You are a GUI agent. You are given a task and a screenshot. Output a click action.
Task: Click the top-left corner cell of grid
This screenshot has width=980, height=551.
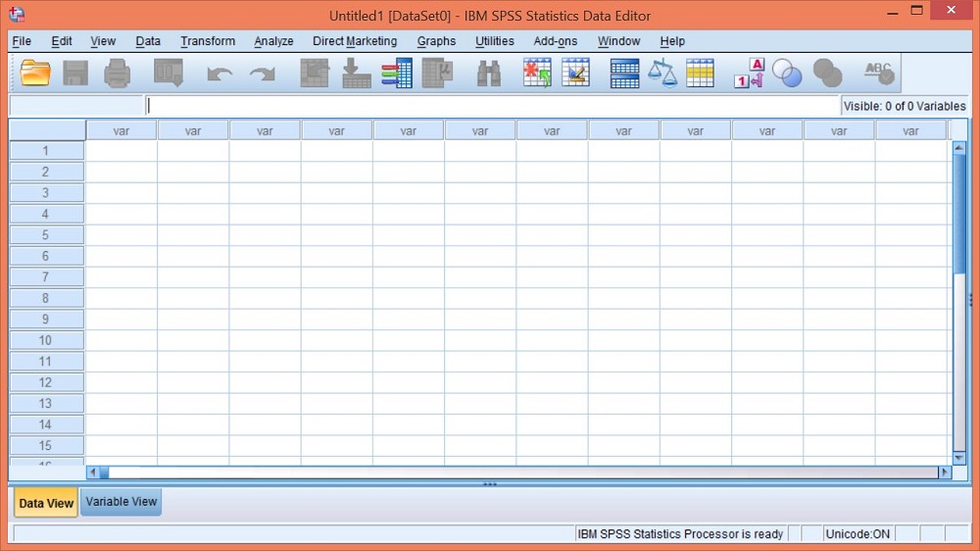47,130
